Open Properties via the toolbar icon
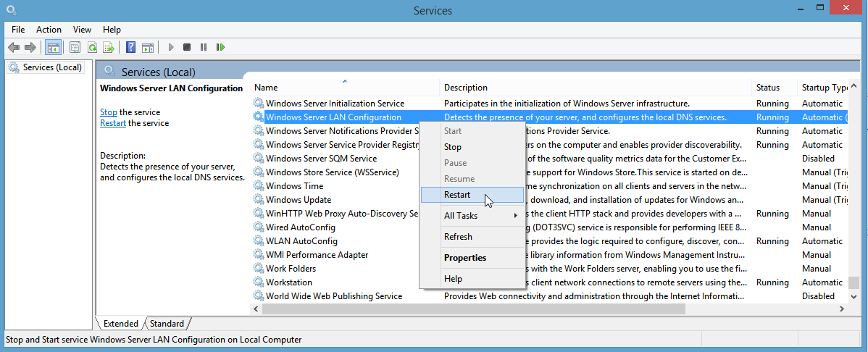Image resolution: width=868 pixels, height=352 pixels. [75, 48]
